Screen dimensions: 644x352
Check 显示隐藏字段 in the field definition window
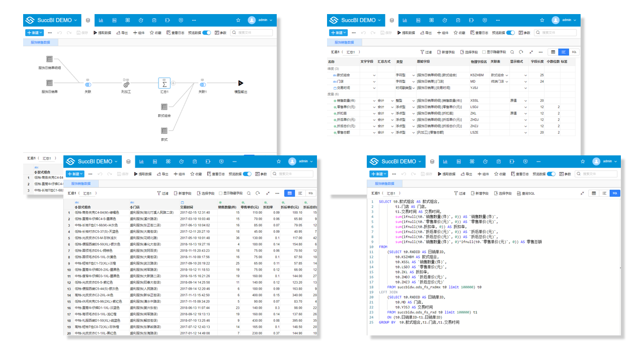[484, 52]
